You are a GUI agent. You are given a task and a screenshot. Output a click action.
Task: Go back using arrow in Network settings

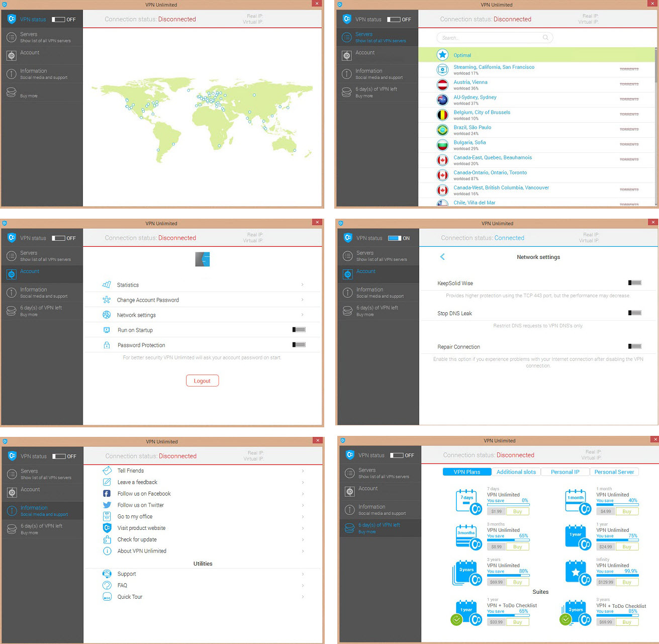[x=442, y=257]
